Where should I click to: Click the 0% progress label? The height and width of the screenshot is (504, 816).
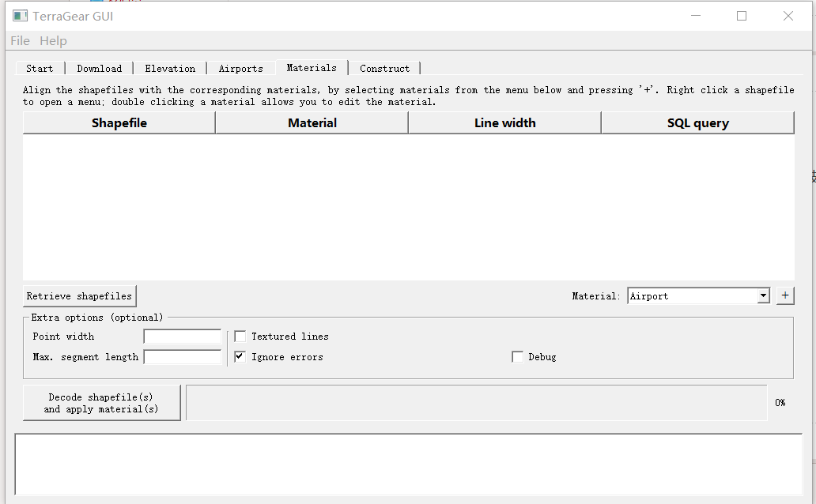point(780,403)
